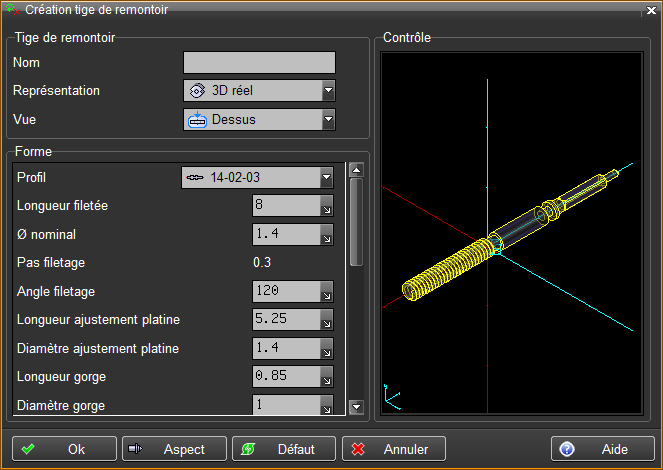Viewport: 663px width, 470px height.
Task: Confirm with the Ok button
Action: [x=64, y=449]
